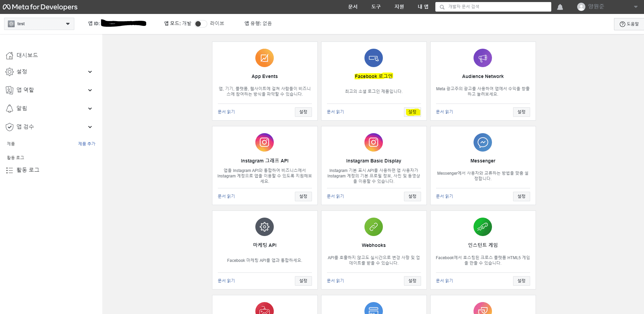Toggle app mode to Live
The height and width of the screenshot is (314, 644).
(x=200, y=23)
